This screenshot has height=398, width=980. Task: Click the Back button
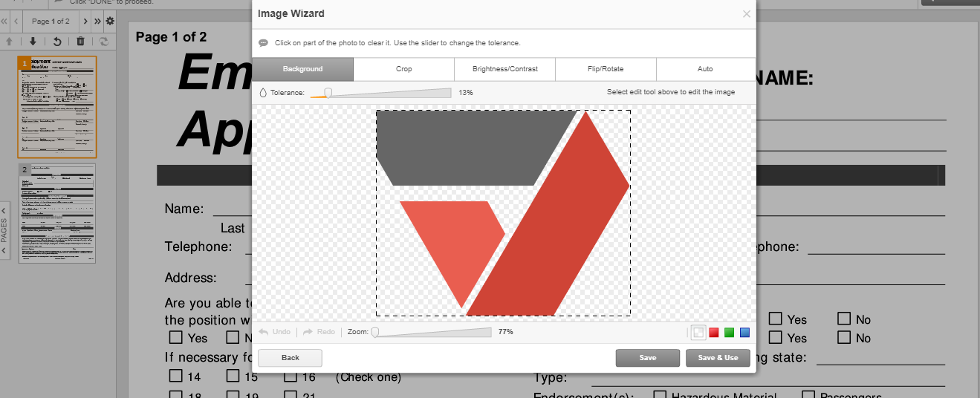(x=290, y=358)
